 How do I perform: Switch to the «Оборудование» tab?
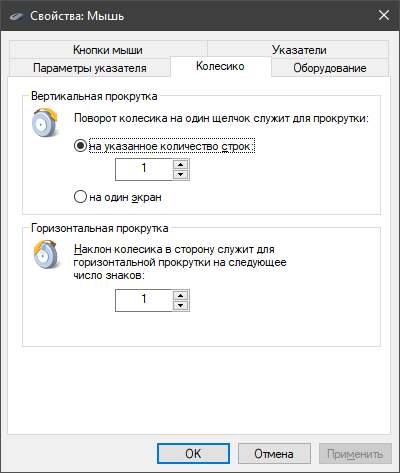pos(330,68)
